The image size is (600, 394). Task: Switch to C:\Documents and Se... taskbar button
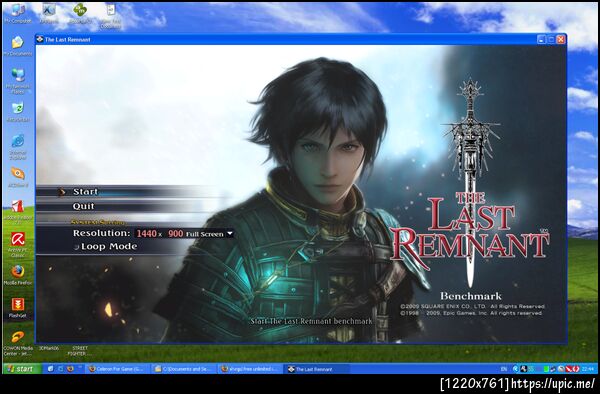click(183, 369)
